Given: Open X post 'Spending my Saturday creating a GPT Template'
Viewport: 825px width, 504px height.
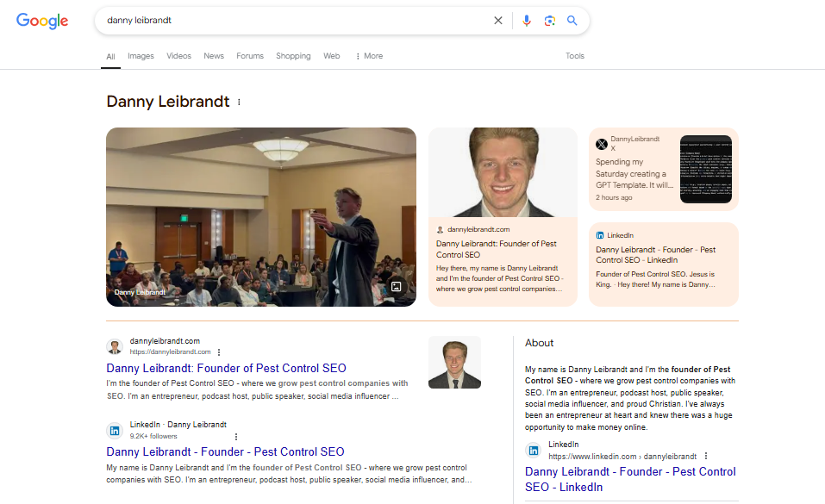Looking at the screenshot, I should (634, 174).
